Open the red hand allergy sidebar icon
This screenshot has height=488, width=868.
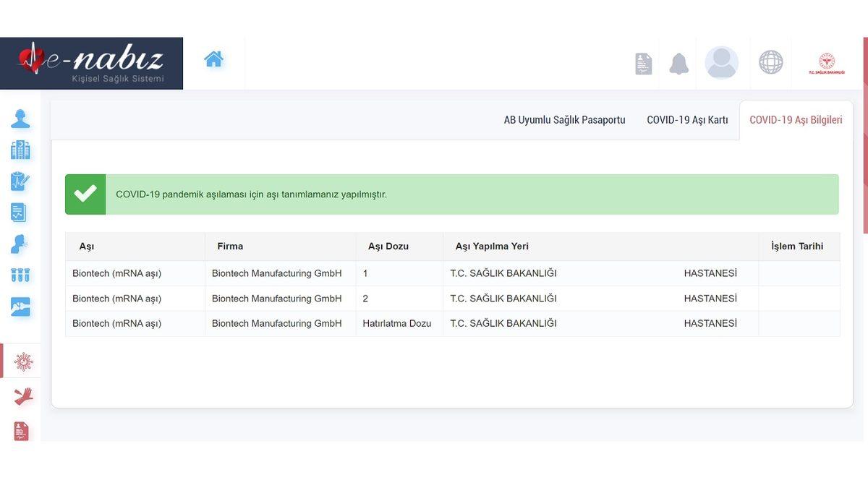pos(23,395)
